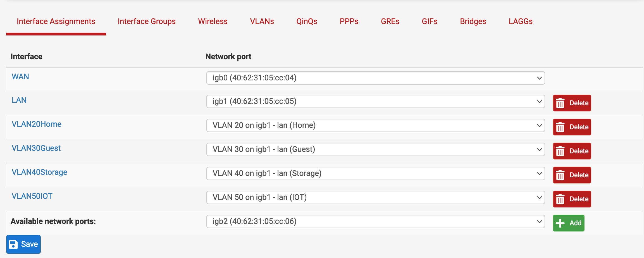Click the plus icon on Add button

pos(560,223)
